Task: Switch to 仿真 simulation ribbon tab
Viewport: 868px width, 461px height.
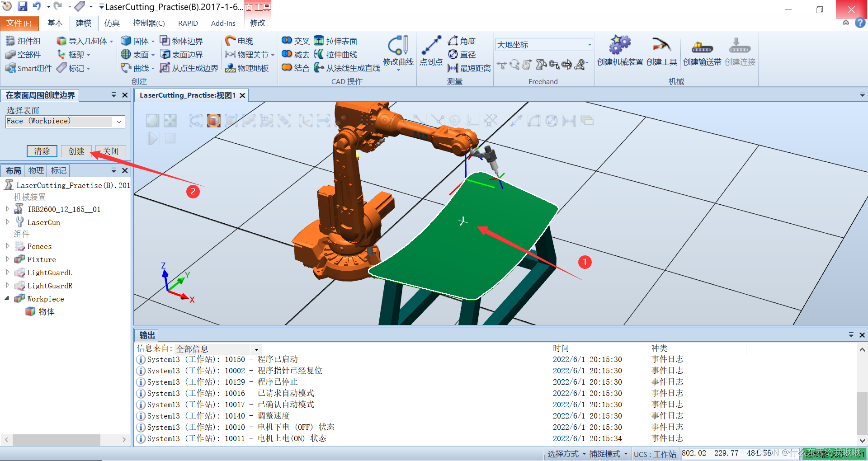Action: pos(112,23)
